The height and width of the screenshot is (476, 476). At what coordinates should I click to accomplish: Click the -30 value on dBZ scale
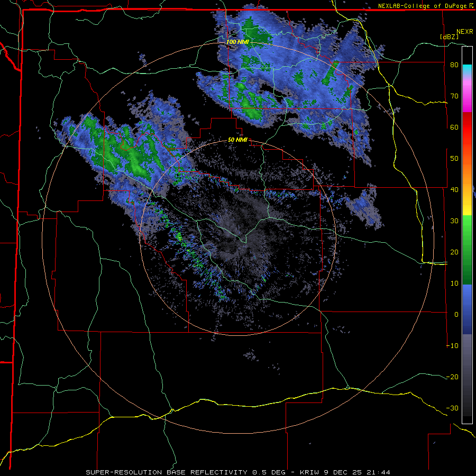452,408
